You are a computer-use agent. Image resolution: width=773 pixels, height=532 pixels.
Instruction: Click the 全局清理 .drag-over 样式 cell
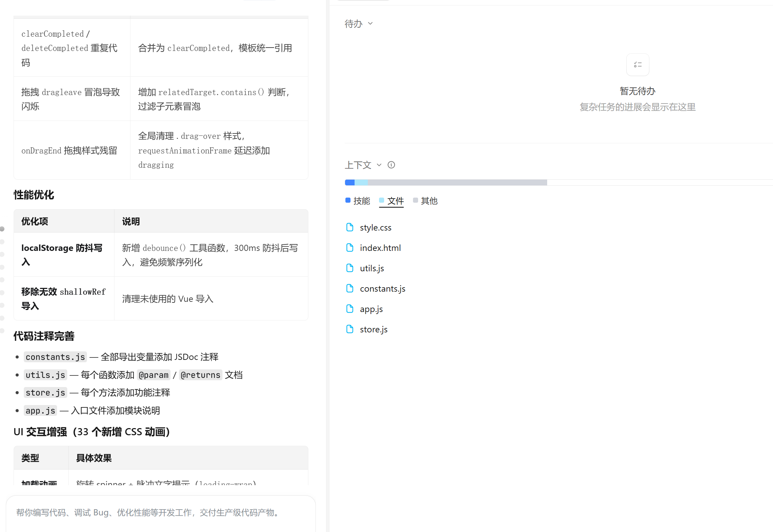[x=219, y=150]
